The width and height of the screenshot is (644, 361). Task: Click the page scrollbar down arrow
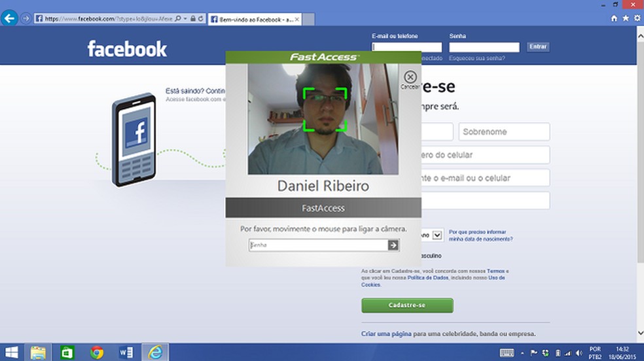click(x=640, y=333)
